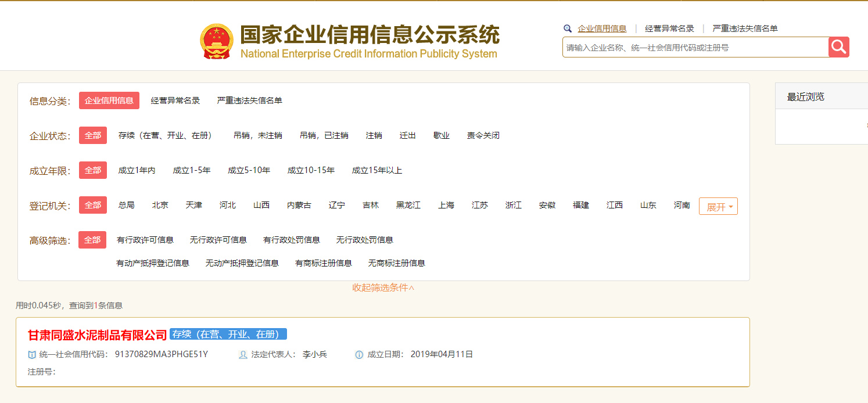Click the red search magnifier button
Screen dimensions: 868x403
[839, 47]
